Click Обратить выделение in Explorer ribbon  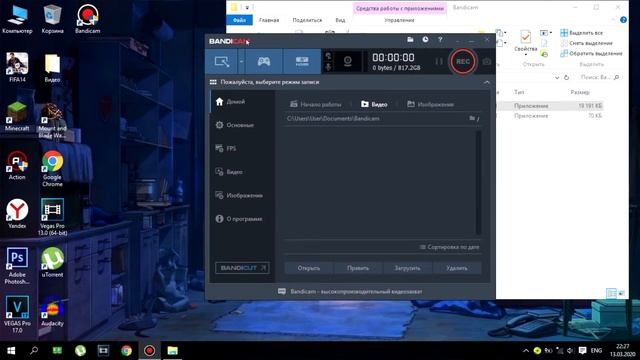pyautogui.click(x=591, y=53)
